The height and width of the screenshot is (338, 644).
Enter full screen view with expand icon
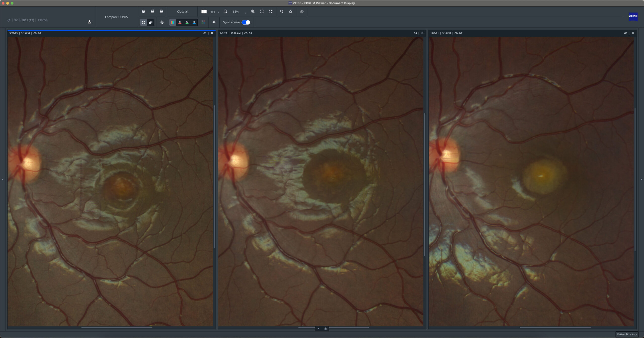point(262,11)
